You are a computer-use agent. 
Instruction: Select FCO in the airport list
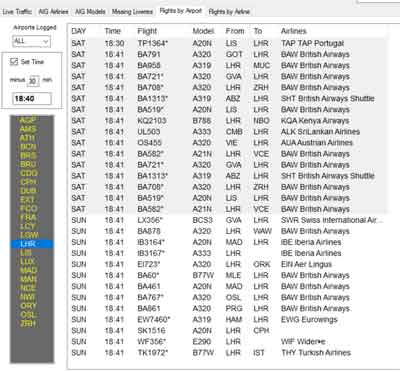[x=28, y=209]
